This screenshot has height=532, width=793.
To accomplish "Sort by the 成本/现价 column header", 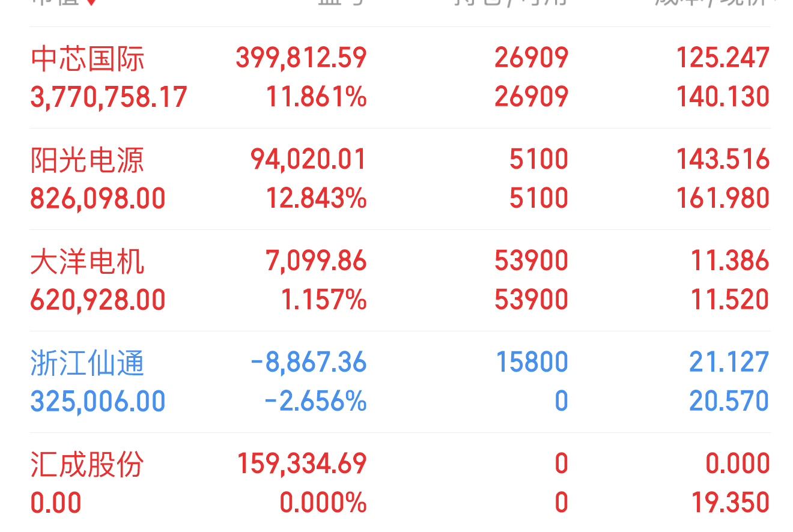I will (712, 2).
